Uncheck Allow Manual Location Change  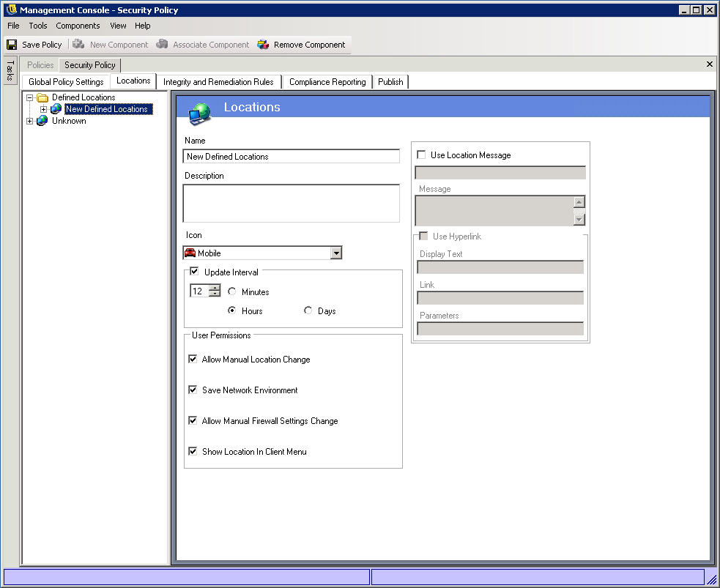[193, 359]
